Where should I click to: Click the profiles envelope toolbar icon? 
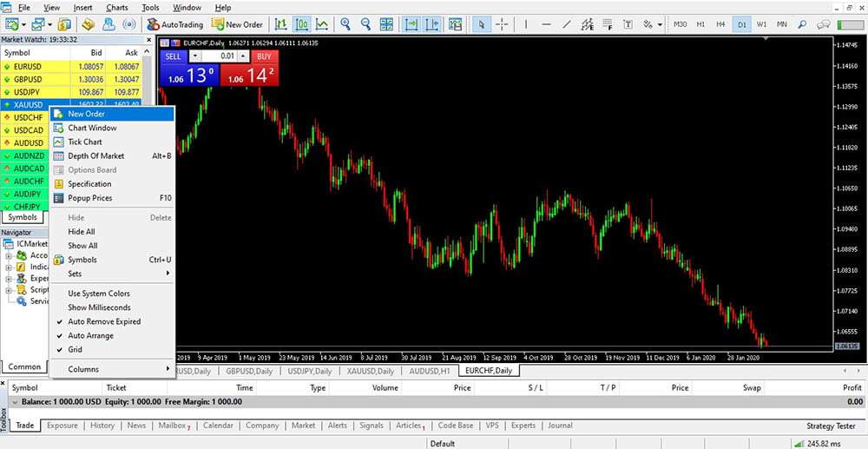click(38, 24)
